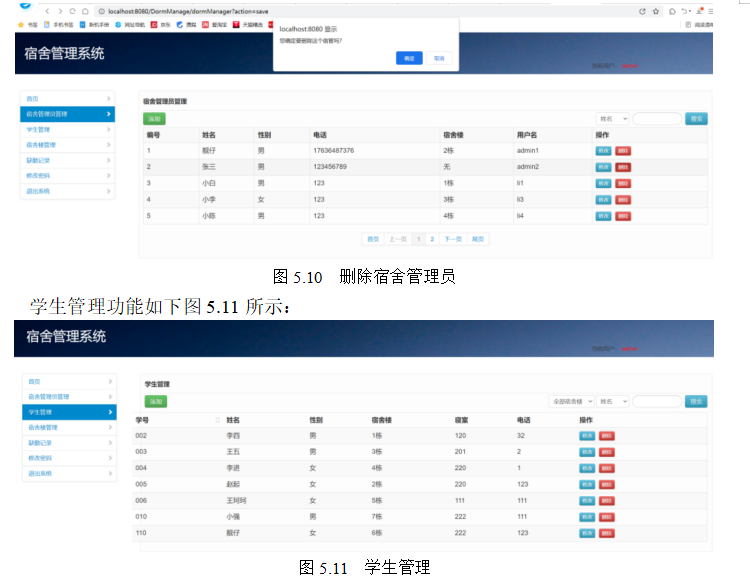Open the 网址导航 bookmark
750x582 pixels.
click(130, 24)
